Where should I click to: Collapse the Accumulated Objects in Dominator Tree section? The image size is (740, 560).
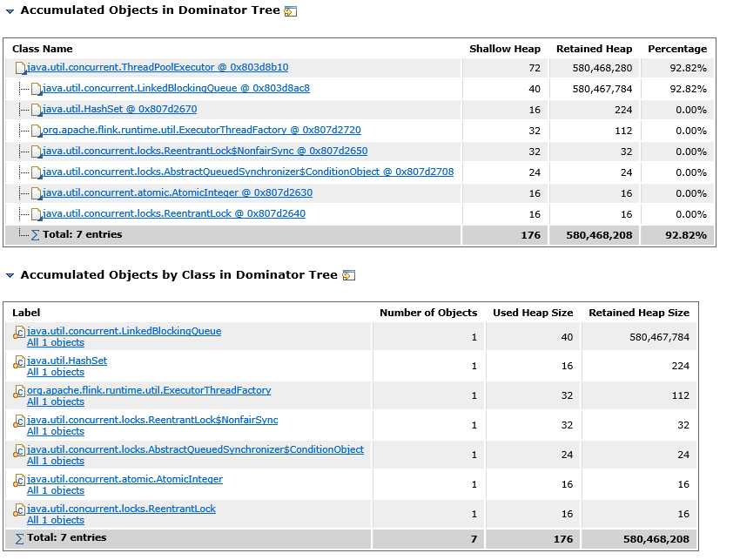coord(10,11)
